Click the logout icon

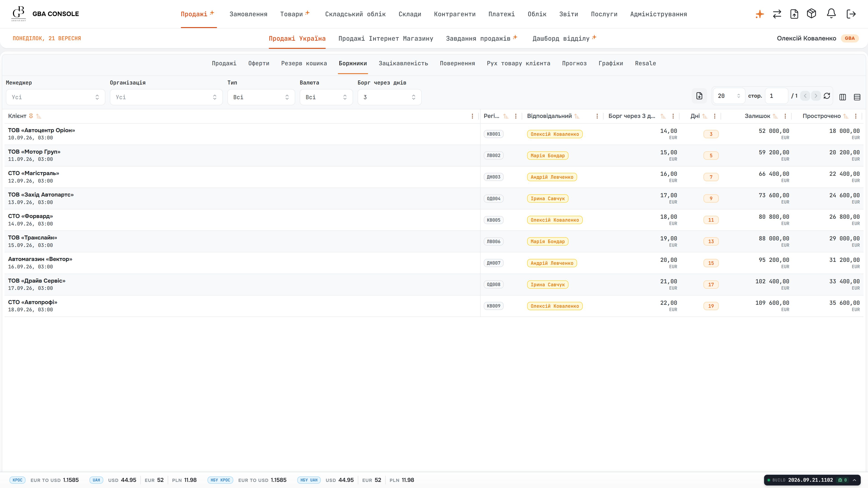(x=851, y=14)
